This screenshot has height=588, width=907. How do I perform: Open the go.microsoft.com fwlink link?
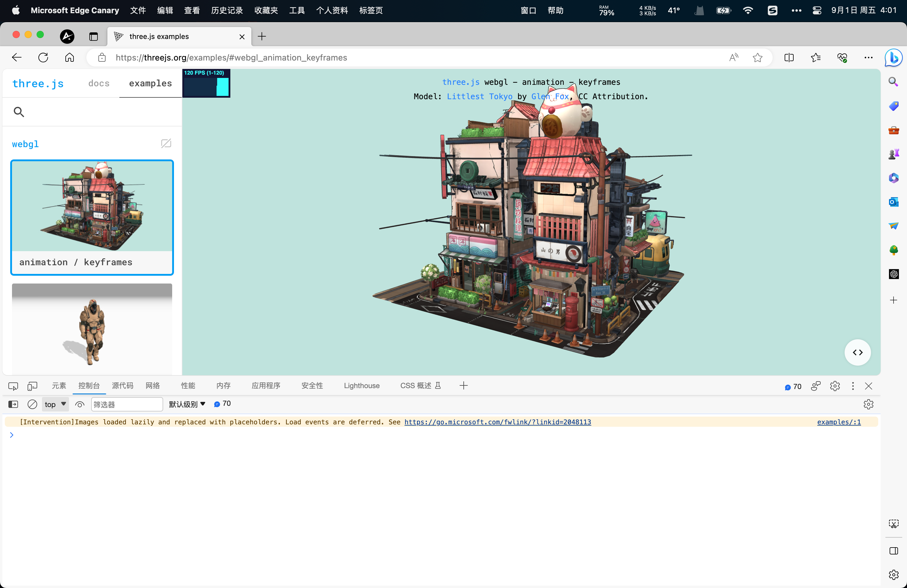tap(497, 422)
